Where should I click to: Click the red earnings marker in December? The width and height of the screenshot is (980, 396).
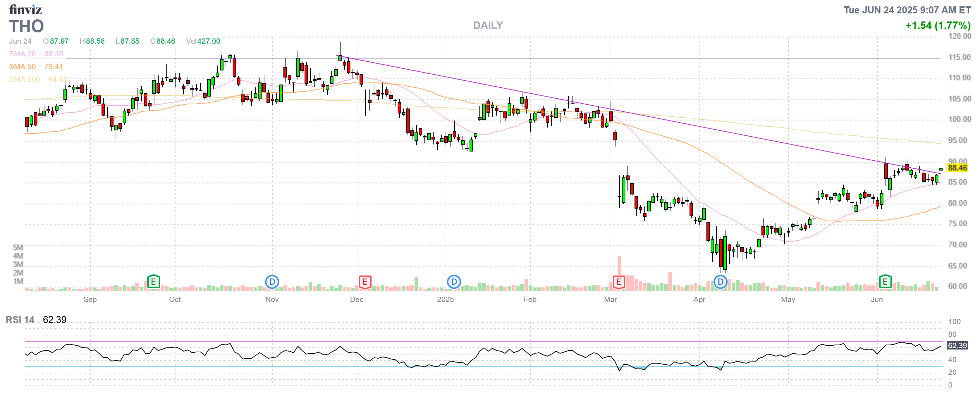point(365,281)
